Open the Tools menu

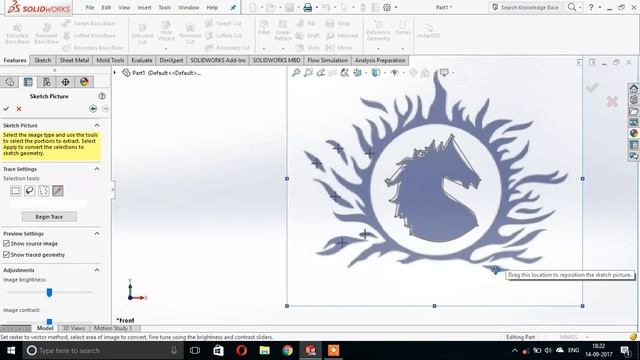tap(164, 7)
